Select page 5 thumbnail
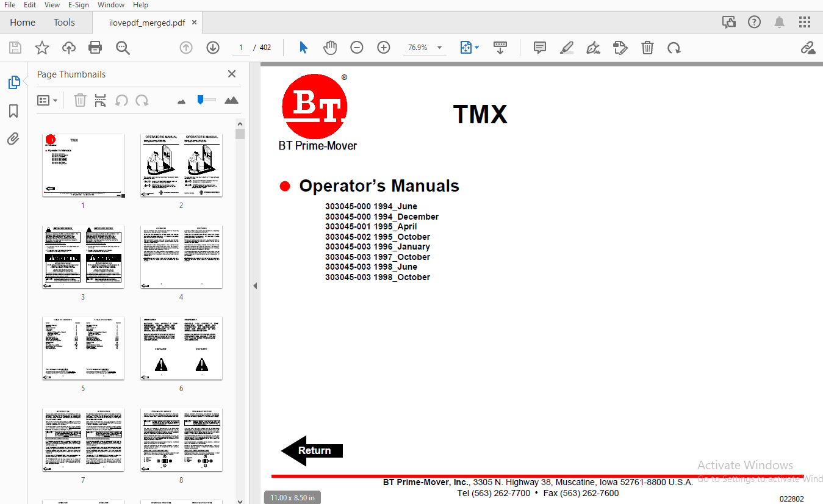823x504 pixels. pyautogui.click(x=83, y=348)
